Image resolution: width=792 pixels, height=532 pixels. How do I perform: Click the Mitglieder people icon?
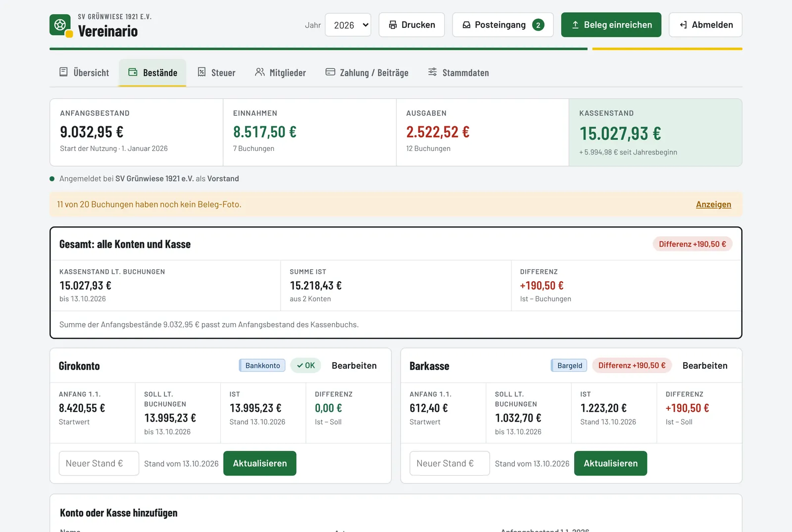(260, 72)
